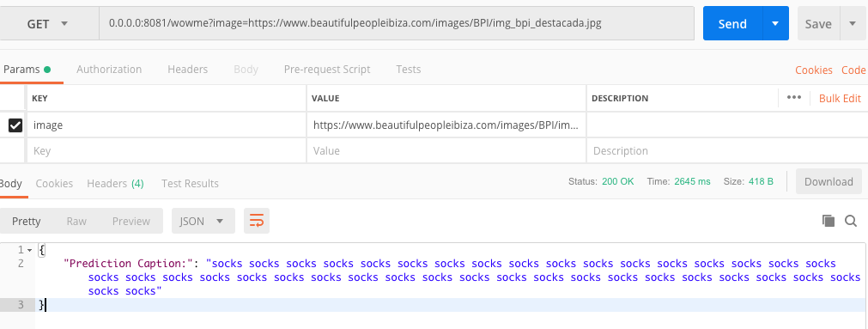The width and height of the screenshot is (868, 329).
Task: Open the params three-dots options menu
Action: (794, 97)
